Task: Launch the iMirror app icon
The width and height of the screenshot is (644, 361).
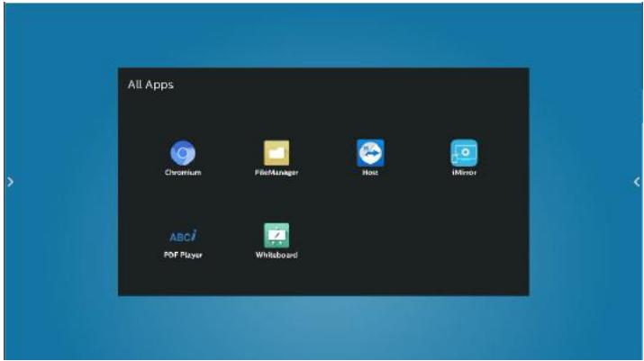Action: coord(464,153)
